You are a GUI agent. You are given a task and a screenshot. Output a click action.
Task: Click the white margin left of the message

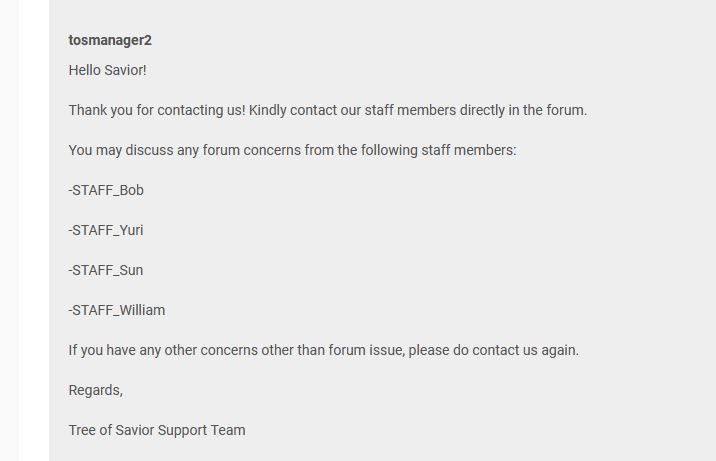tap(34, 230)
